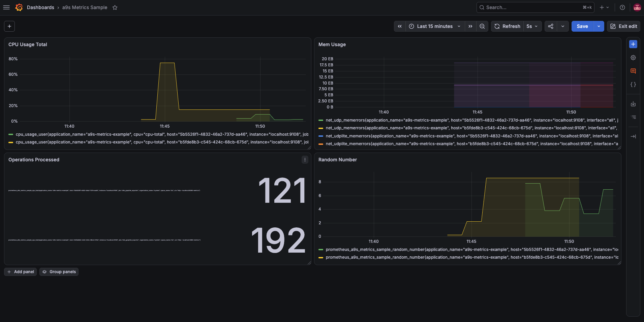Focus the Search input field
Image resolution: width=644 pixels, height=322 pixels.
pyautogui.click(x=535, y=7)
